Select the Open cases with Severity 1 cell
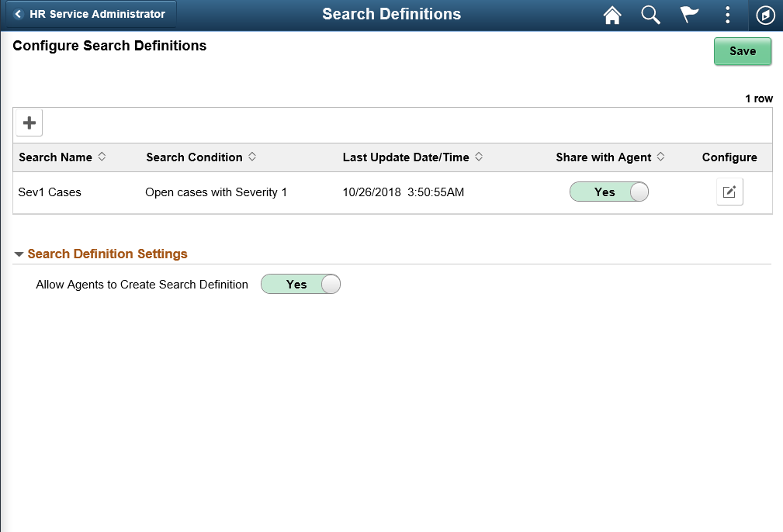This screenshot has width=783, height=532. point(216,192)
